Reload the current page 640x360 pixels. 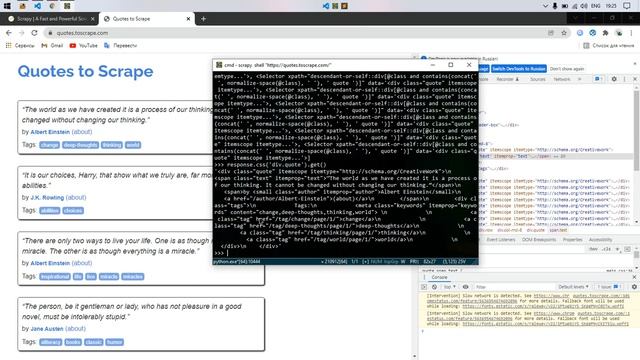tap(34, 33)
